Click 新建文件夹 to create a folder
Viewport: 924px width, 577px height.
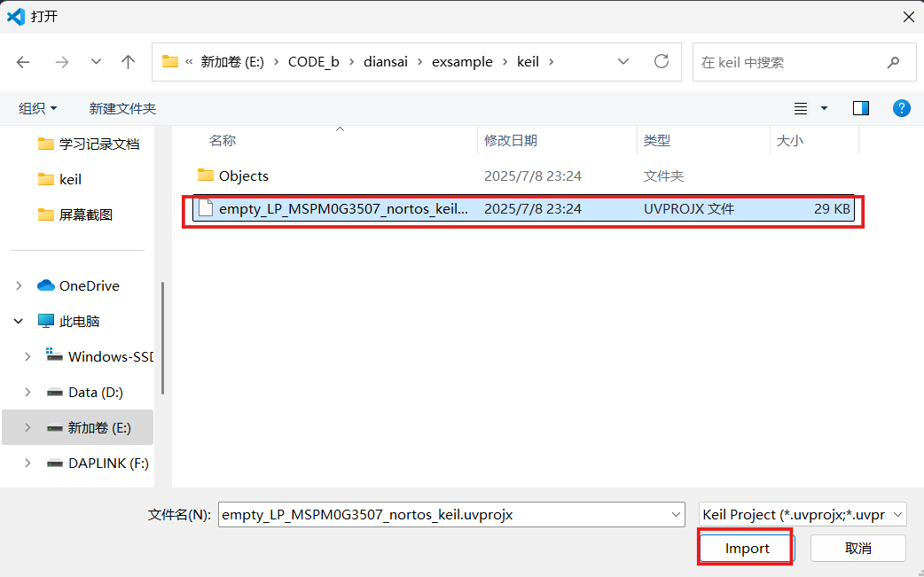pos(122,107)
